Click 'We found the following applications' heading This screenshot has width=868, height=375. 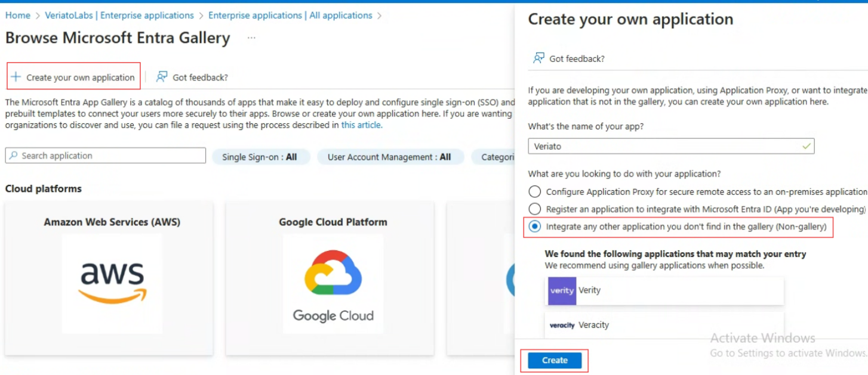[675, 254]
